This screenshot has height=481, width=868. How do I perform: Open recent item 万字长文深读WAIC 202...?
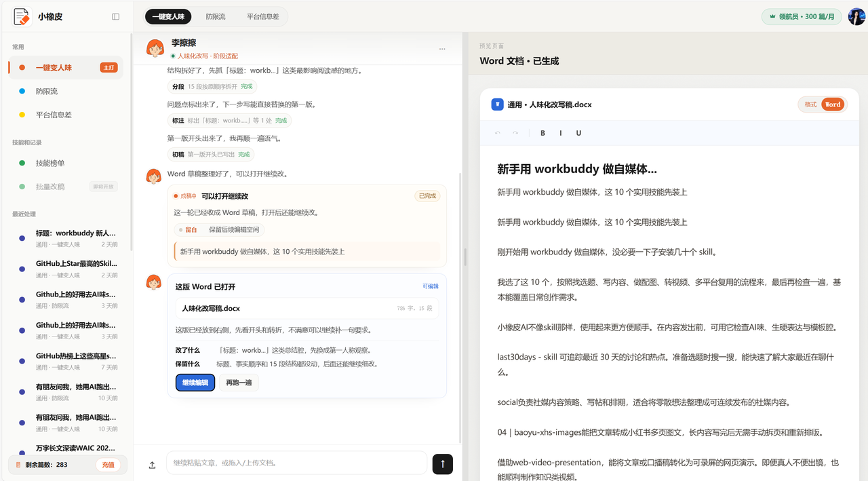click(x=66, y=449)
